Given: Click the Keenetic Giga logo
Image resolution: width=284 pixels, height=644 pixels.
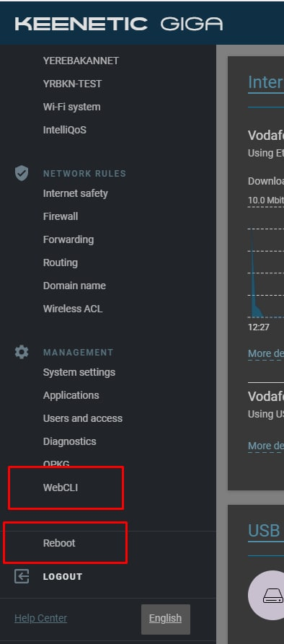Looking at the screenshot, I should click(119, 24).
